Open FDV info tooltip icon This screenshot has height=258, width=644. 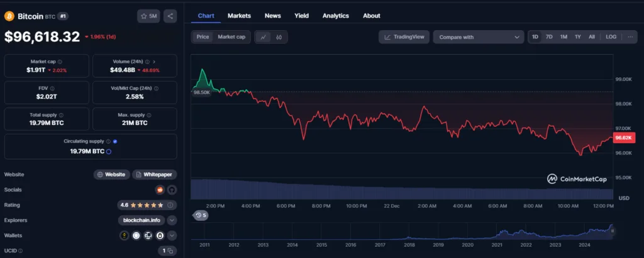pos(52,88)
